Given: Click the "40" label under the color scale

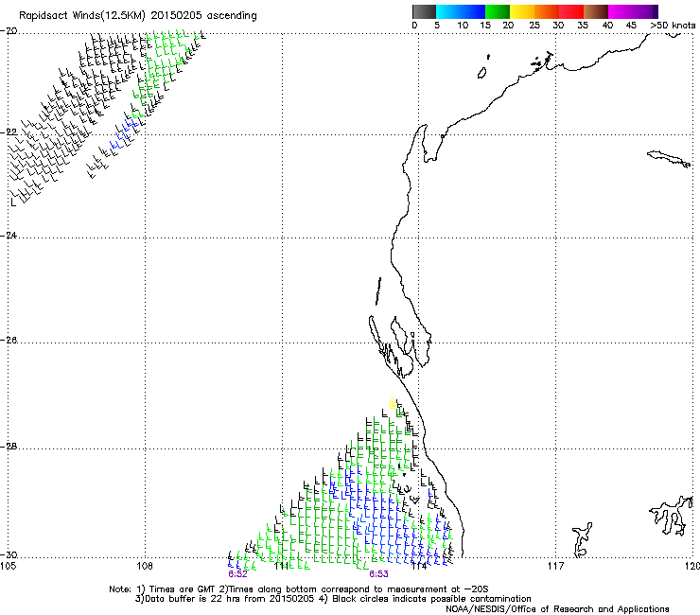Looking at the screenshot, I should (607, 26).
